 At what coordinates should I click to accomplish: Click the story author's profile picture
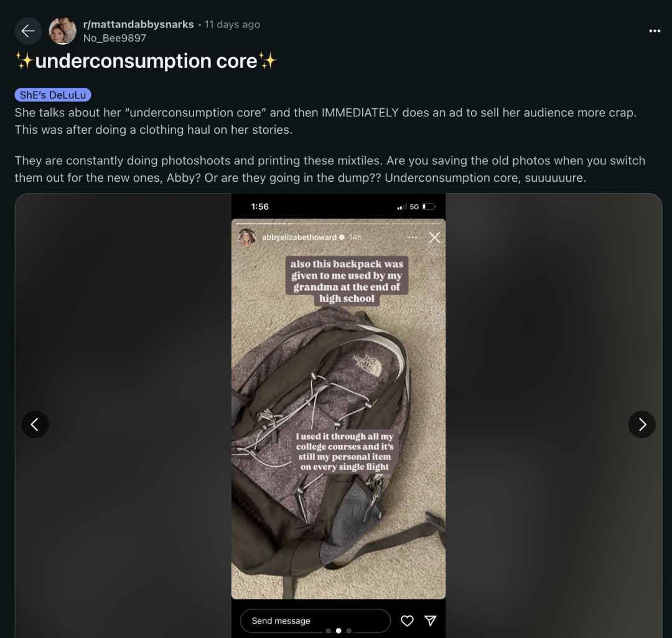pos(247,238)
